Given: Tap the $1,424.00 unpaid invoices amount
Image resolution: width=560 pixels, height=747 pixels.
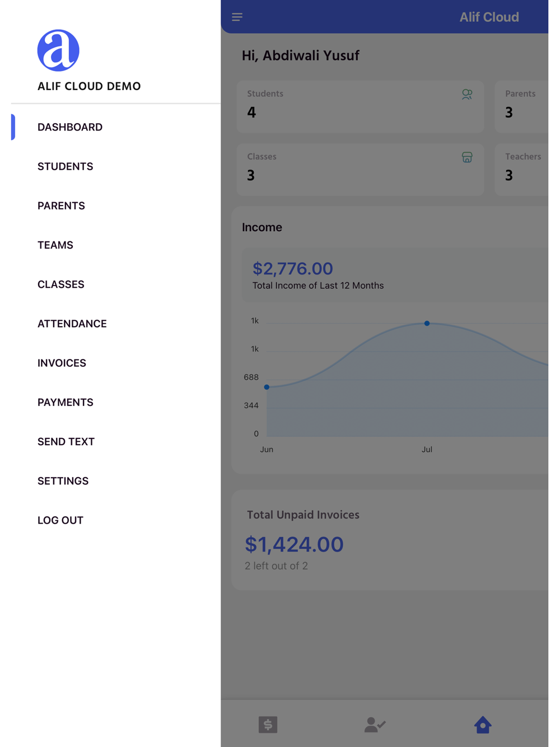Looking at the screenshot, I should point(294,544).
